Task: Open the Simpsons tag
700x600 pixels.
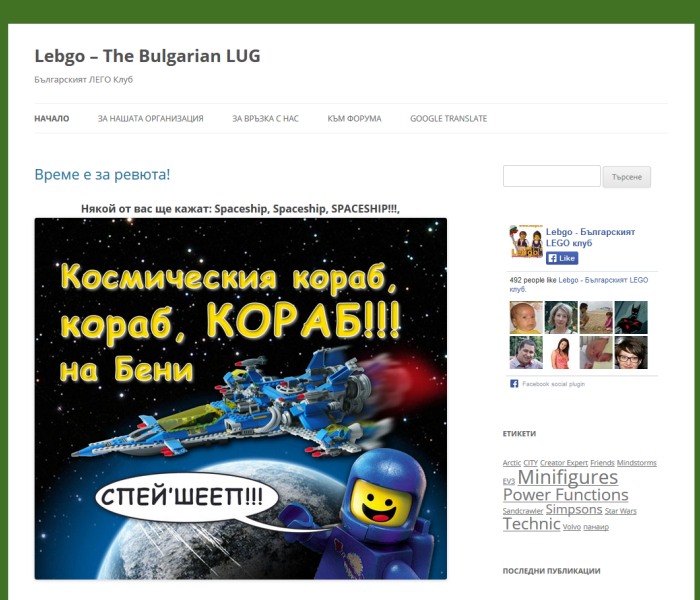Action: [x=574, y=509]
